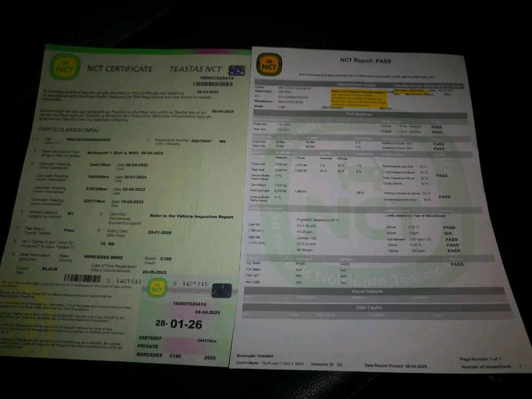532x399 pixels.
Task: Click "Refer to the Vehicle Inspection Report"
Action: coord(192,217)
